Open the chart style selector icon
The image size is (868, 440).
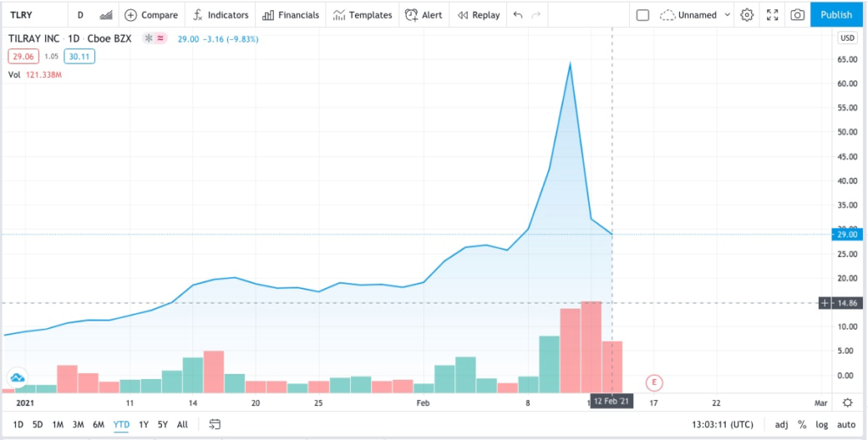[x=106, y=15]
